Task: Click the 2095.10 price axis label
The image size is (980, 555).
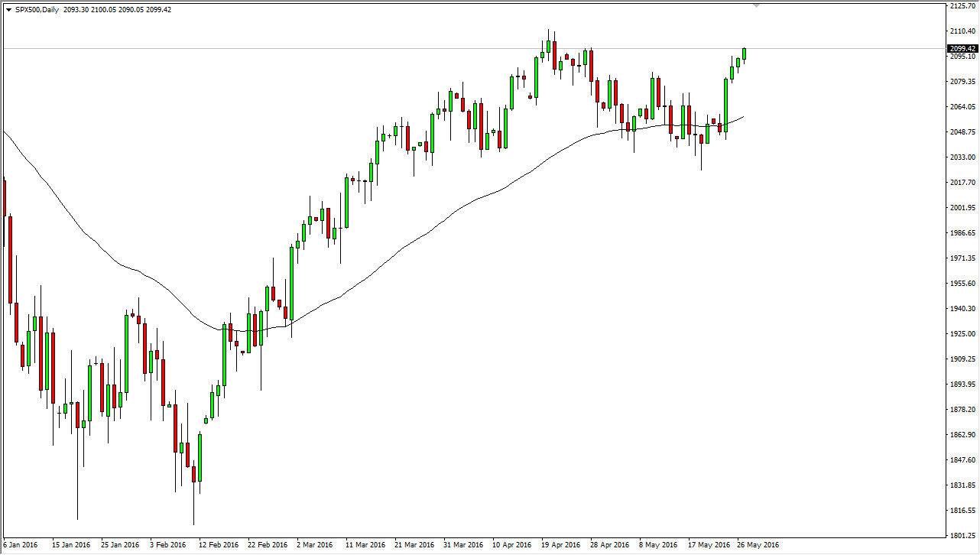Action: [x=962, y=56]
